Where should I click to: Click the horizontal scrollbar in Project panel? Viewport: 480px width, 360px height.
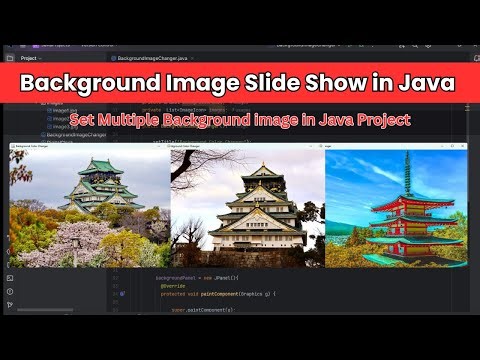[x=45, y=310]
